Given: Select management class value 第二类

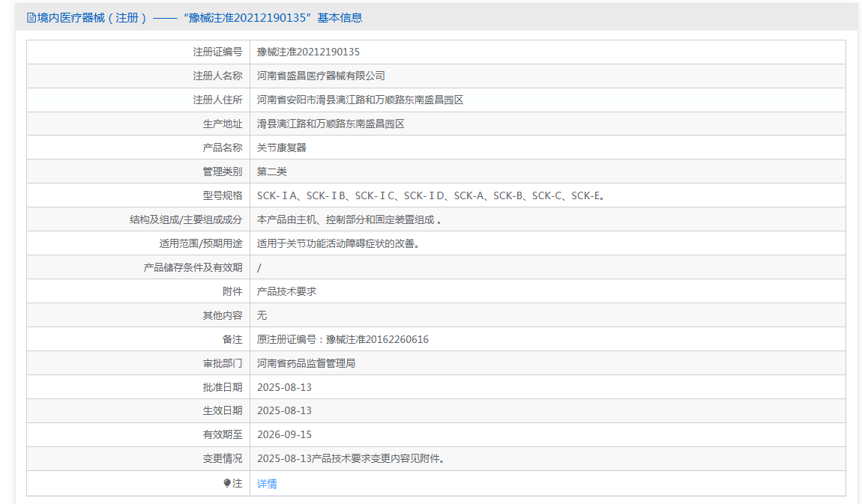Looking at the screenshot, I should pos(271,171).
